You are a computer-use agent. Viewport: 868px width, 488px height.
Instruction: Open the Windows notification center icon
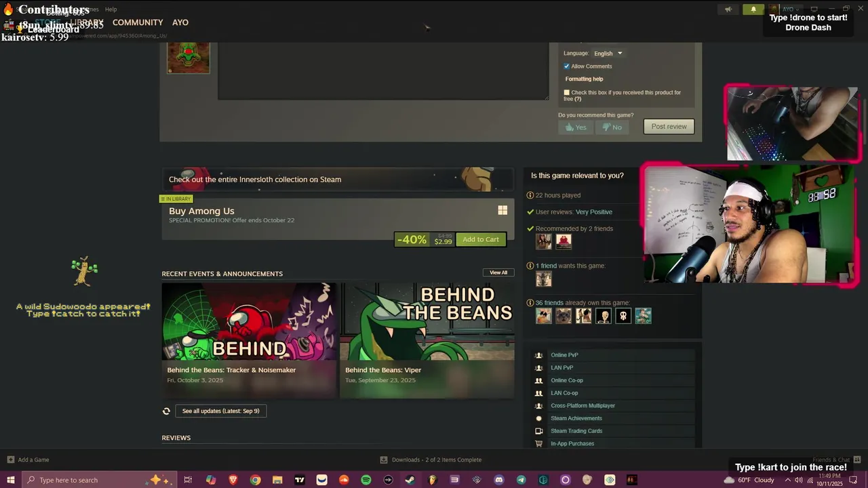(x=854, y=480)
